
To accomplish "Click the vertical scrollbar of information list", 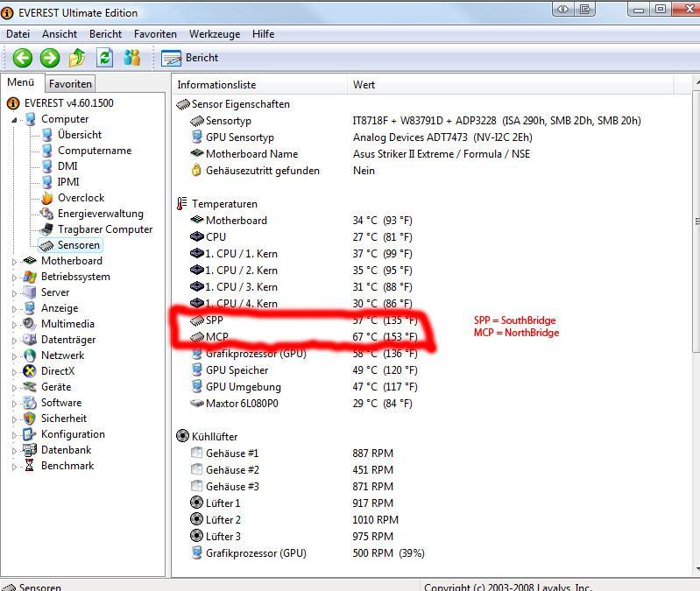I will coord(696,221).
